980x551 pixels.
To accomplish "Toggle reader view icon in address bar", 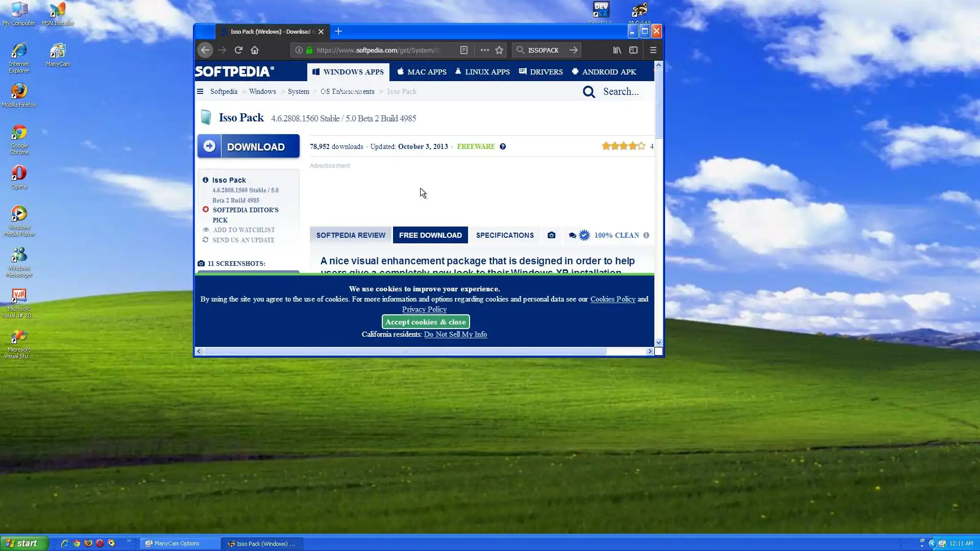I will [464, 50].
